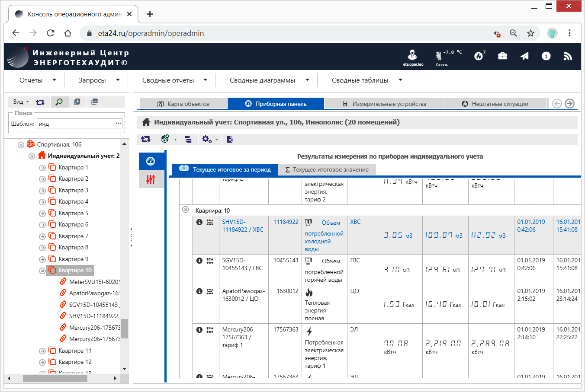This screenshot has width=585, height=392.
Task: Show previous tabs with left arrow
Action: point(557,103)
